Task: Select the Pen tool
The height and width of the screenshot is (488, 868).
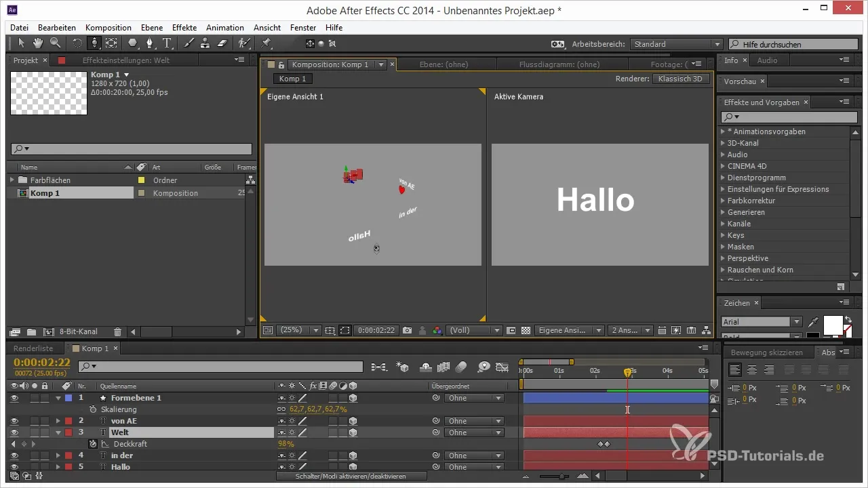Action: pos(150,43)
